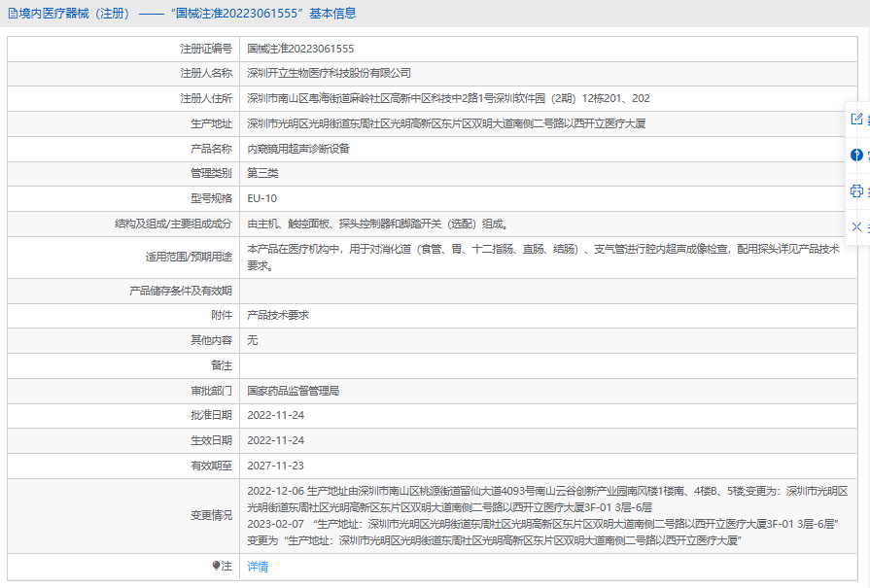This screenshot has width=870, height=588.
Task: Click the 生产地址 address value cell
Action: 548,123
